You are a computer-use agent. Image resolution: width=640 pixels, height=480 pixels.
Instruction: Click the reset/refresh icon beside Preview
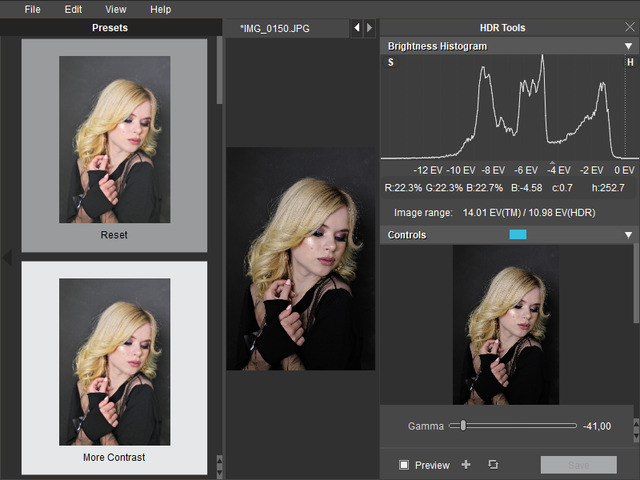(493, 465)
